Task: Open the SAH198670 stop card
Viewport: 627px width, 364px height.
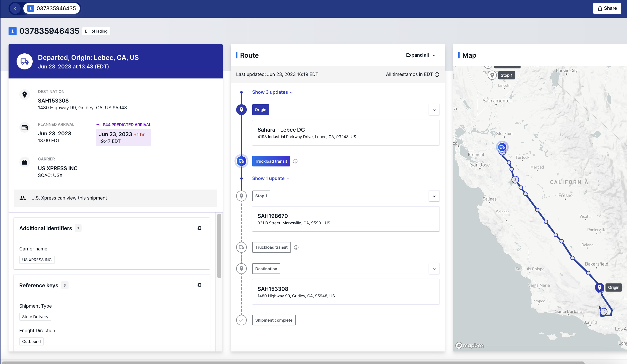Action: tap(346, 219)
